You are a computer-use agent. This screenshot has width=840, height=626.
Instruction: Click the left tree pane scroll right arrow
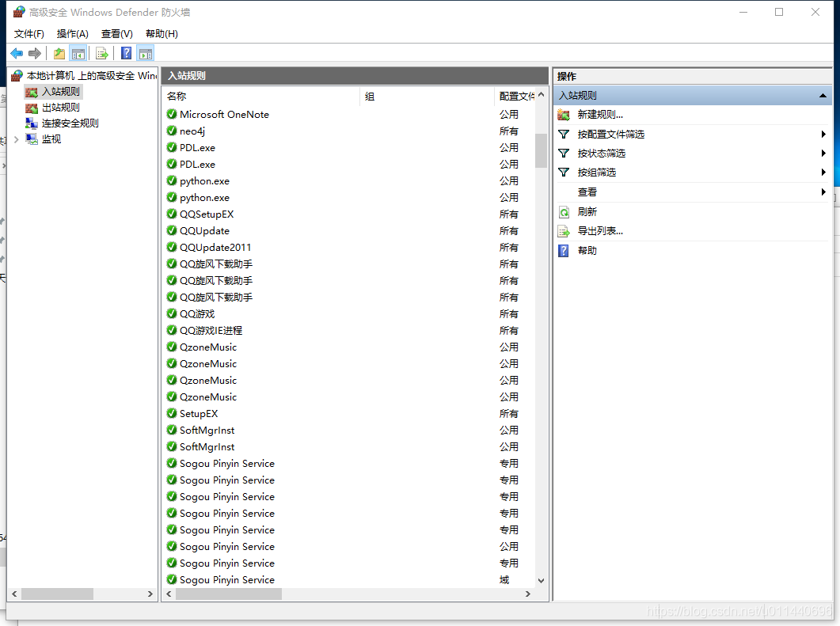point(150,594)
